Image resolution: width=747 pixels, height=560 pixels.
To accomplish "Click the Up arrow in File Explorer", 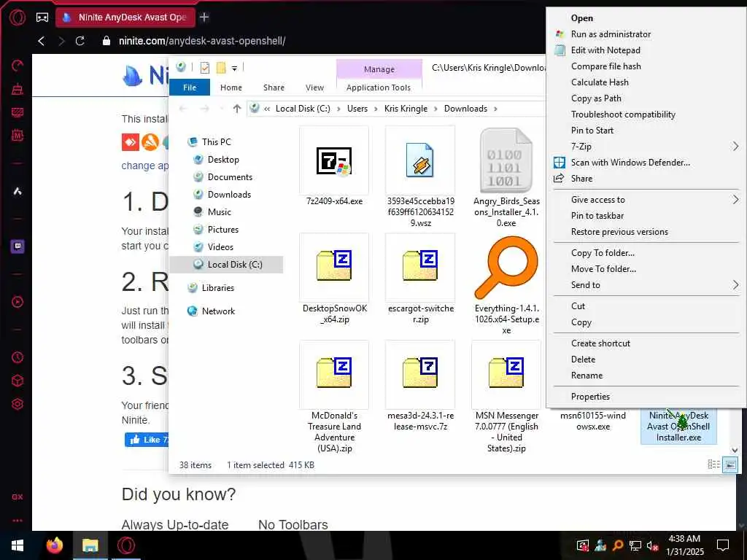I will click(x=237, y=109).
